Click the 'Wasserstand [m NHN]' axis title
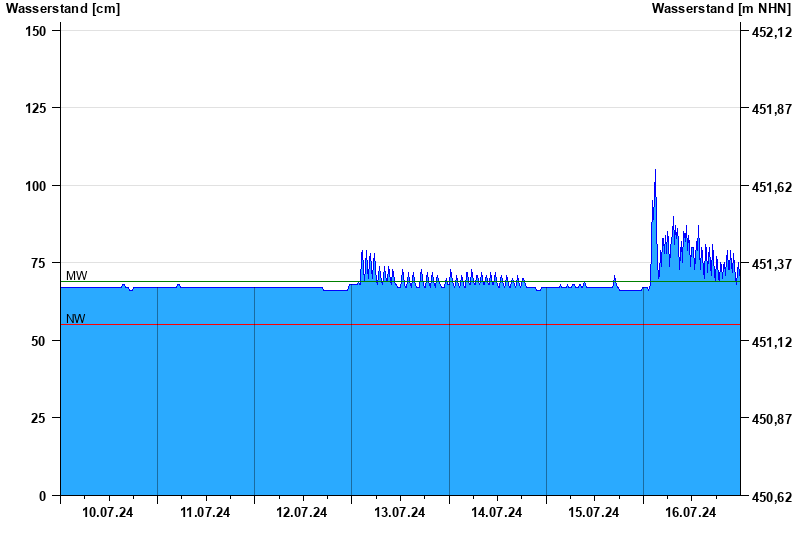This screenshot has width=800, height=550. click(x=721, y=9)
